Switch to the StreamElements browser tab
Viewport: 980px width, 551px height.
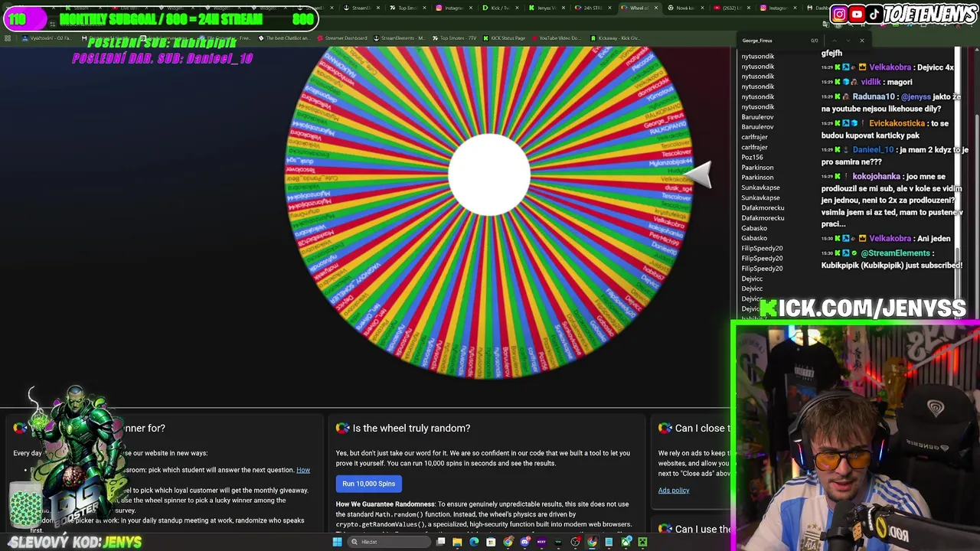point(362,8)
